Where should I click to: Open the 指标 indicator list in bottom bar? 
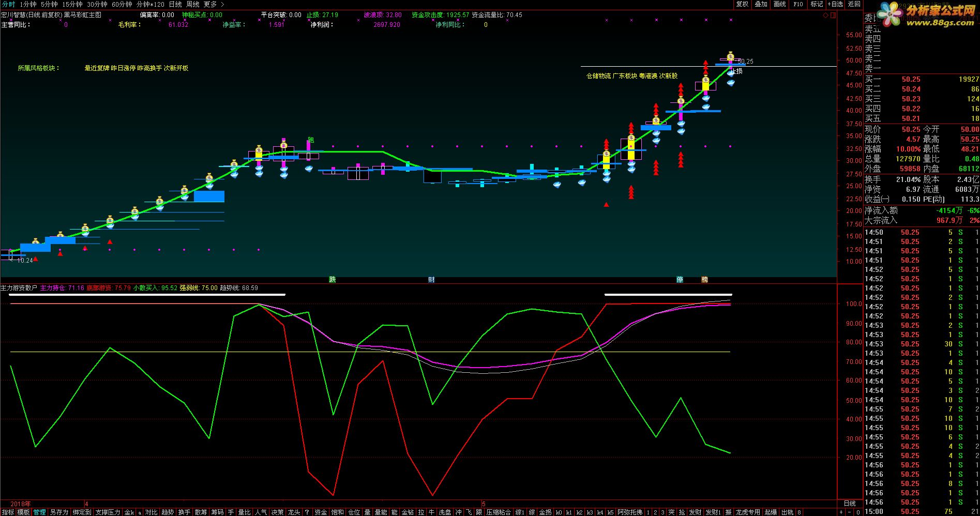coord(8,512)
